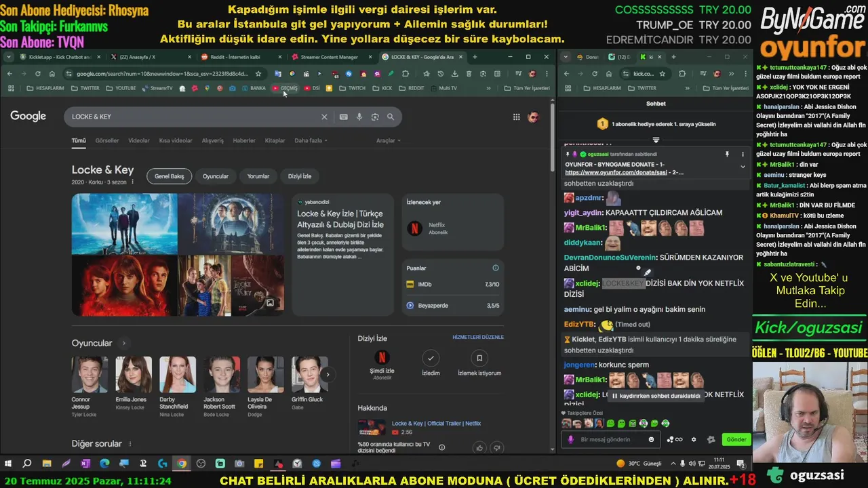Open Kick chat settings gear
868x488 pixels.
click(694, 439)
